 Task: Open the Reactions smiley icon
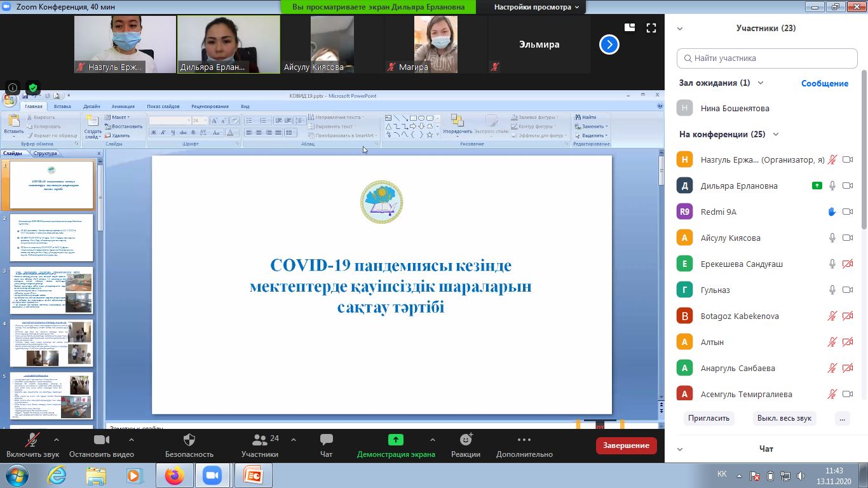[x=466, y=440]
